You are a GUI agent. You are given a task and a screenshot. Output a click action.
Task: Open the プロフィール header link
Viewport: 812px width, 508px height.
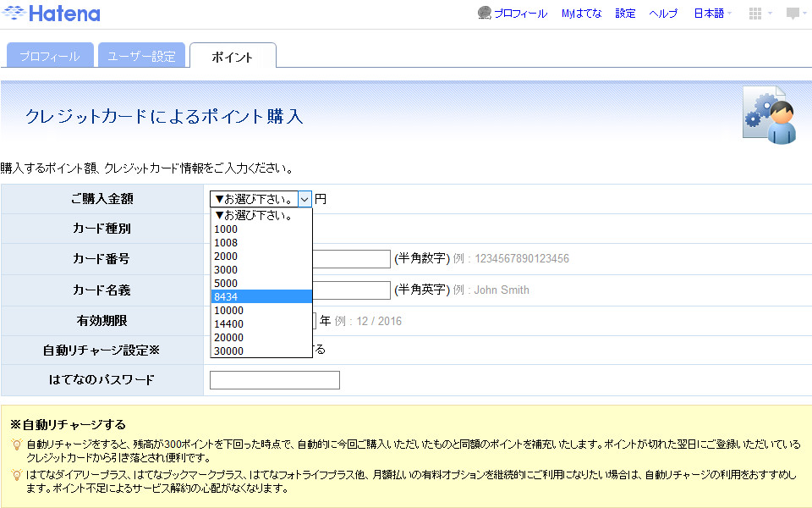(x=520, y=14)
